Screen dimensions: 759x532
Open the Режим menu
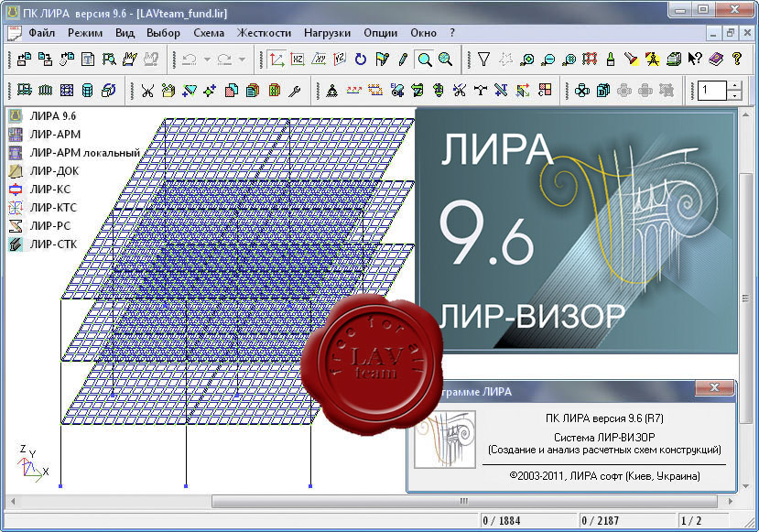pyautogui.click(x=85, y=33)
